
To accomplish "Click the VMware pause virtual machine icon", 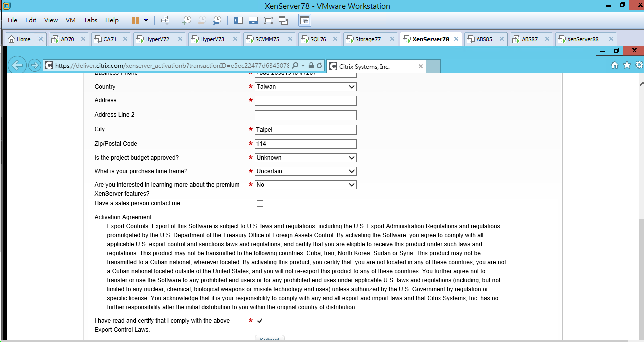I will (135, 20).
